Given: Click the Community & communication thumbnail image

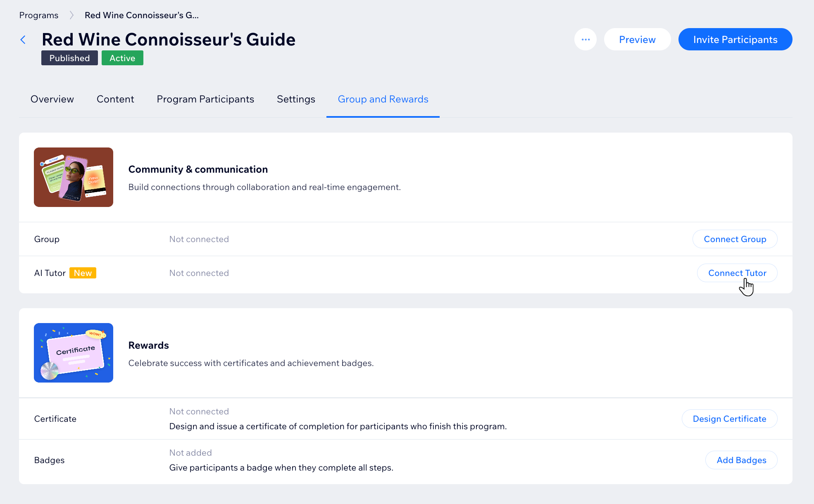Looking at the screenshot, I should 73,177.
